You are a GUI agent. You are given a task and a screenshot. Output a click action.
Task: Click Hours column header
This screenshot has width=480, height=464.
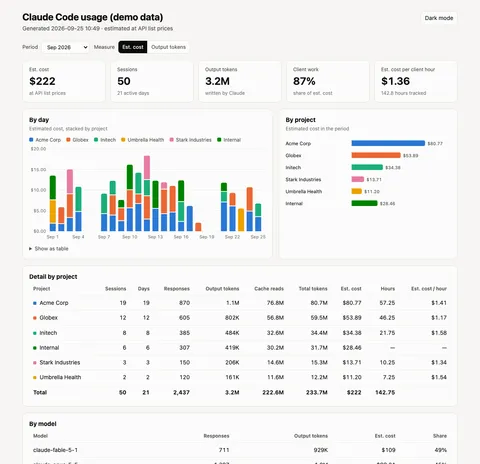(388, 289)
